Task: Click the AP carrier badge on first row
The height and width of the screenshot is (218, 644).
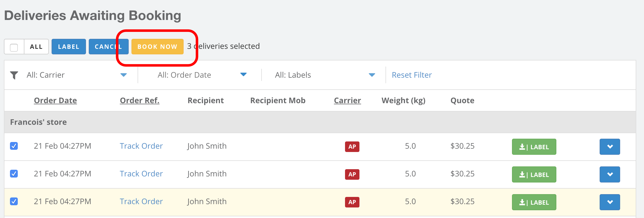Action: 352,147
